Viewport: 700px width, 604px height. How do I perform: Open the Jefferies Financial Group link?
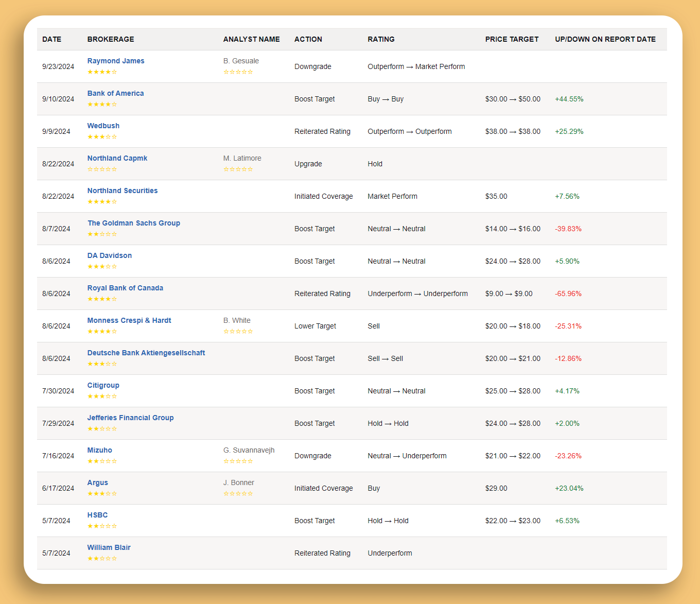tap(130, 418)
